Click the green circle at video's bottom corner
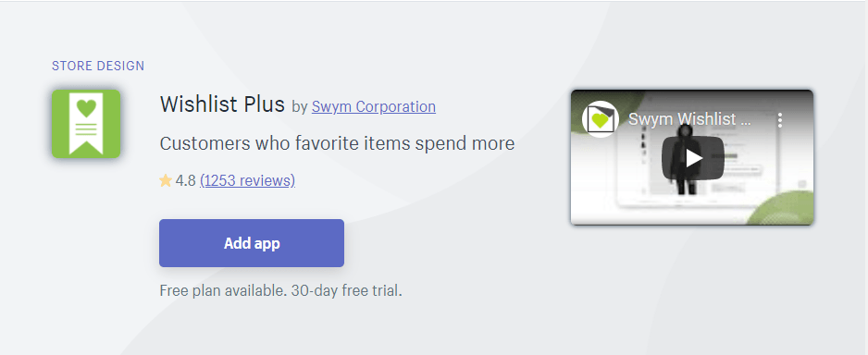 pos(785,208)
